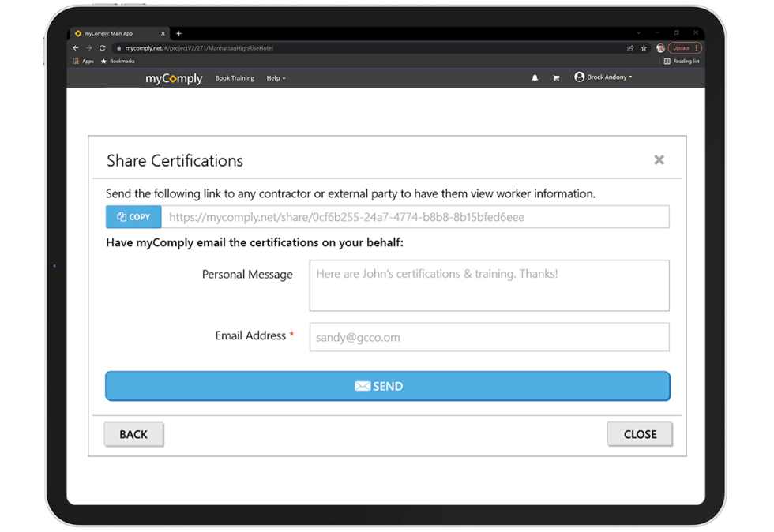This screenshot has width=774, height=532.
Task: Open the Apps grid icon in browser
Action: pos(75,61)
